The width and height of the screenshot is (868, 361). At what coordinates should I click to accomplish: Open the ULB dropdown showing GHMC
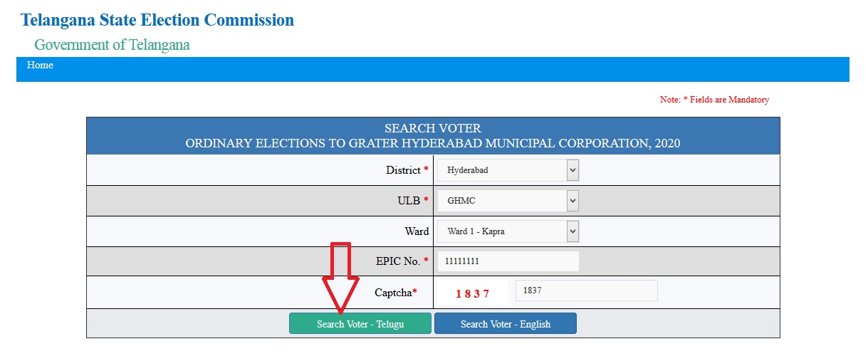click(x=508, y=201)
